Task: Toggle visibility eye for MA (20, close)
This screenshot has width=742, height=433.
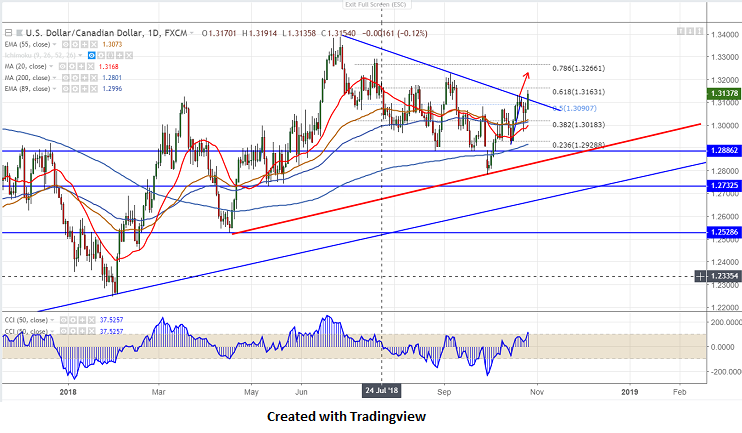Action: pos(62,67)
